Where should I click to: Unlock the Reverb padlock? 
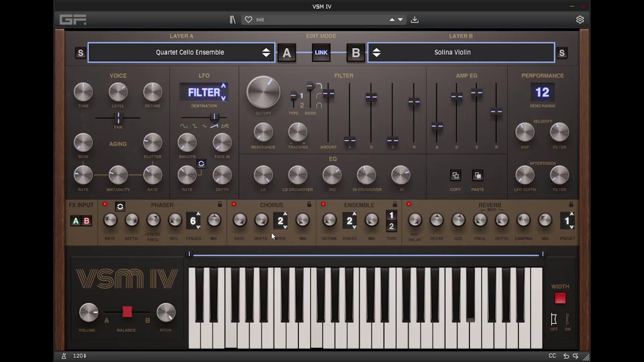pos(571,205)
